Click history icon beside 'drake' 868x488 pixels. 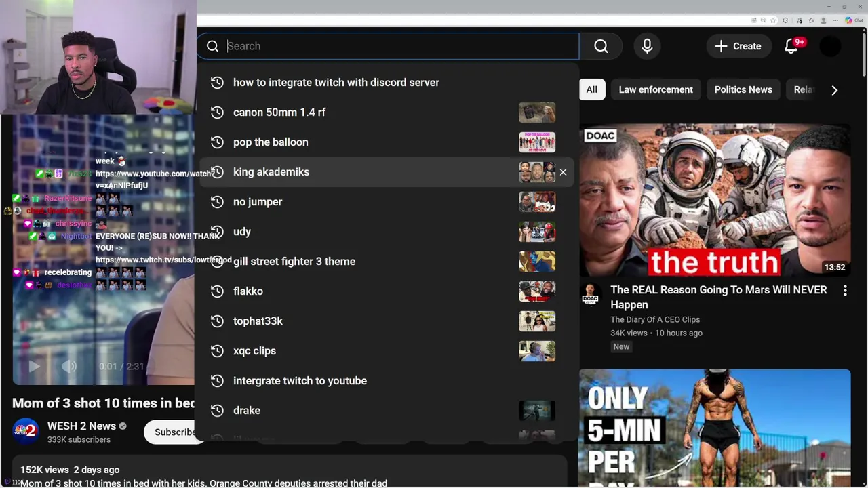pos(217,411)
